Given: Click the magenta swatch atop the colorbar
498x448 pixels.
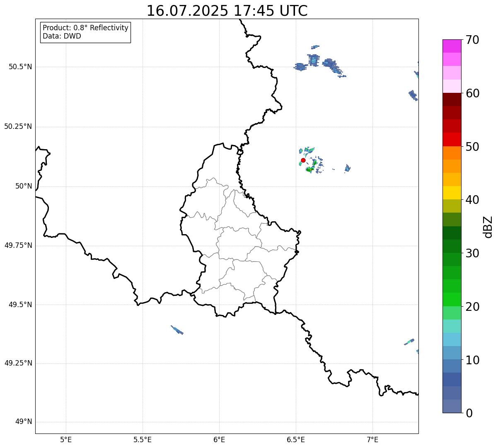Looking at the screenshot, I should (x=452, y=46).
